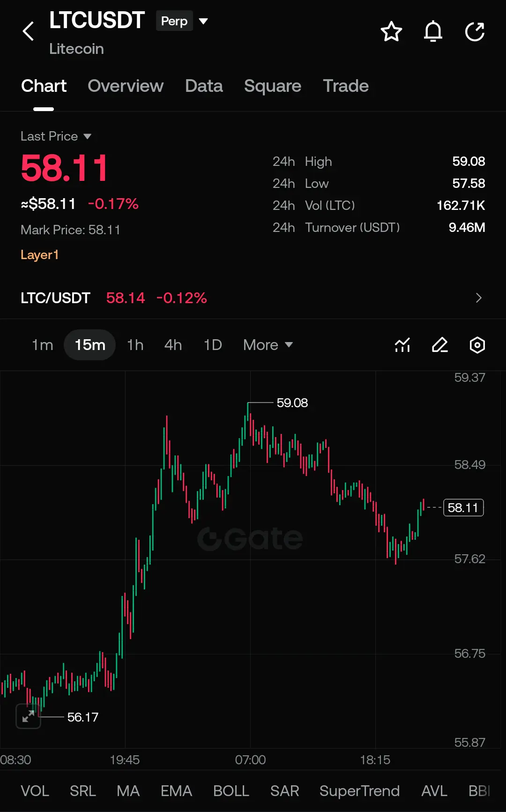The height and width of the screenshot is (812, 506).
Task: Open LTC/USDT spot pair chevron
Action: tap(478, 298)
